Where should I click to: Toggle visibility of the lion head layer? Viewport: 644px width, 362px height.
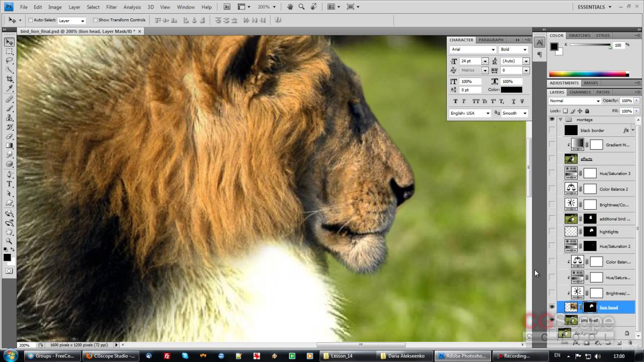pyautogui.click(x=552, y=307)
